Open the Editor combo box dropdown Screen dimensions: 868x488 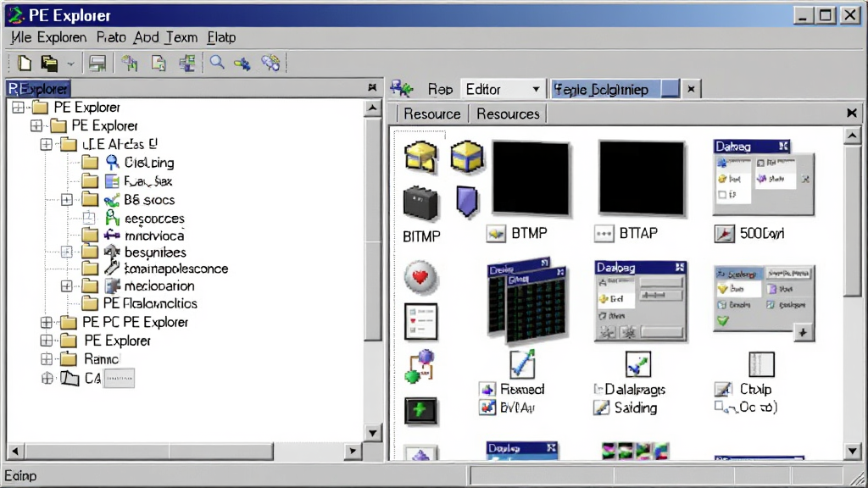536,89
